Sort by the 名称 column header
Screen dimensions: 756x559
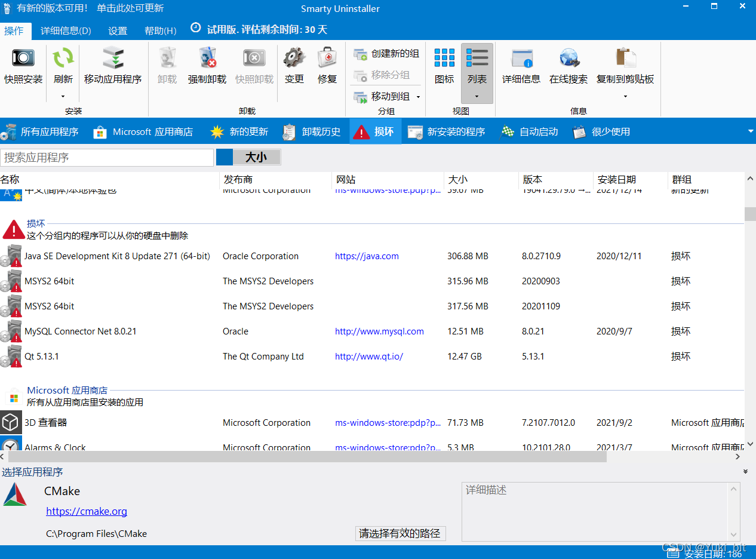coord(110,179)
